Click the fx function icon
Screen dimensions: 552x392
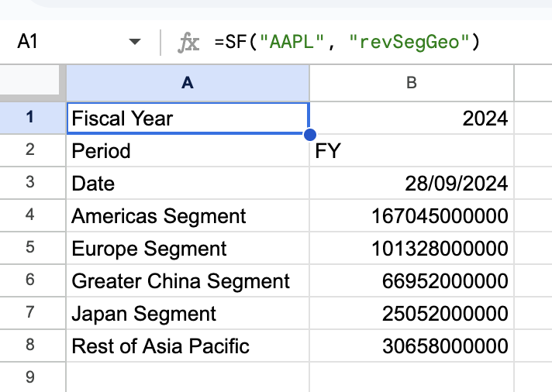188,43
